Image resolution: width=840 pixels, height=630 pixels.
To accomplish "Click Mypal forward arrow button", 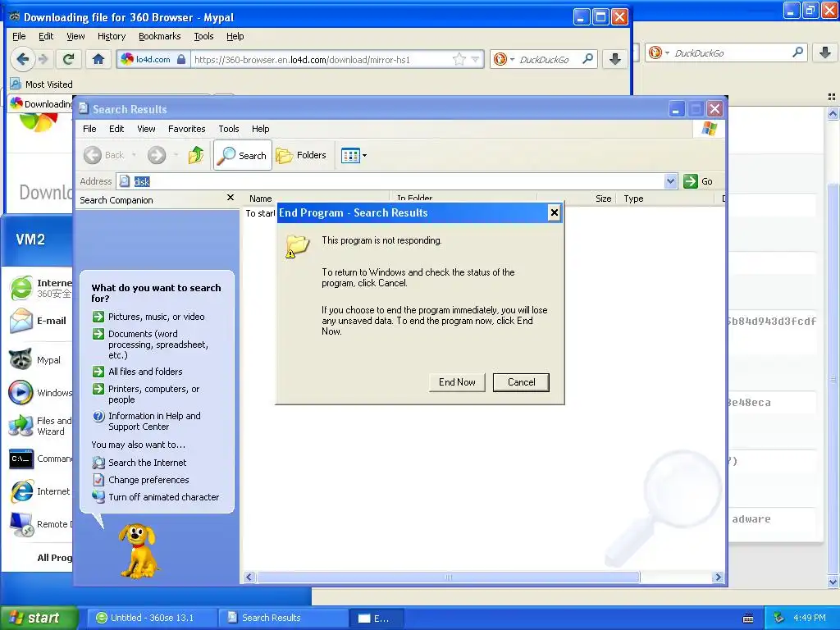I will [43, 59].
